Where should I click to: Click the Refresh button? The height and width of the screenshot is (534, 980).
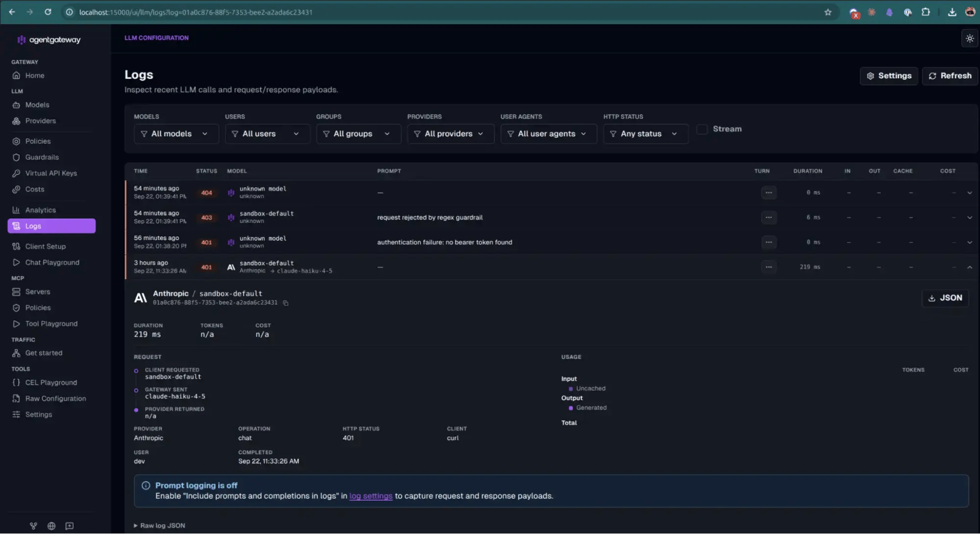tap(950, 76)
